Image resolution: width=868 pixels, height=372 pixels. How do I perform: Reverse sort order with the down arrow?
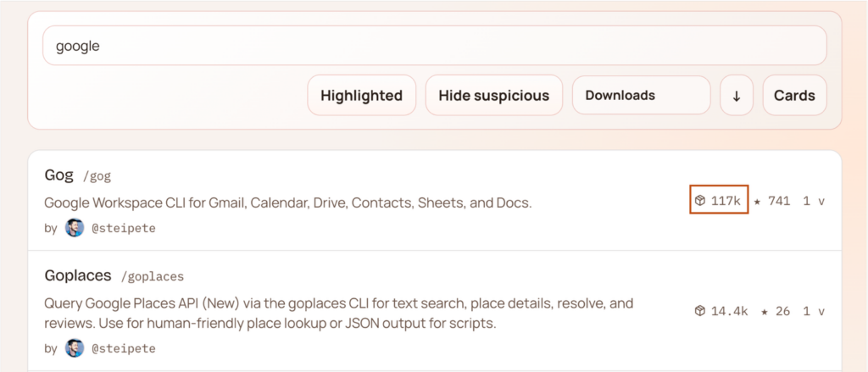click(x=737, y=96)
